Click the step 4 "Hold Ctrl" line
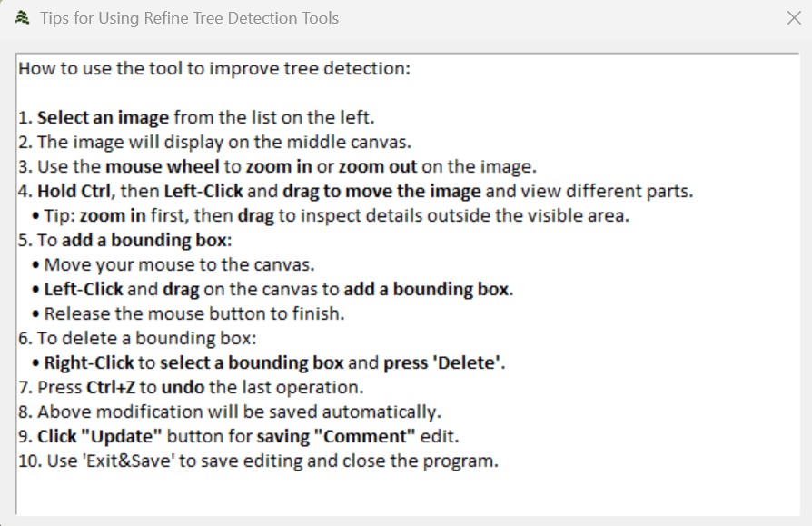 pos(355,191)
